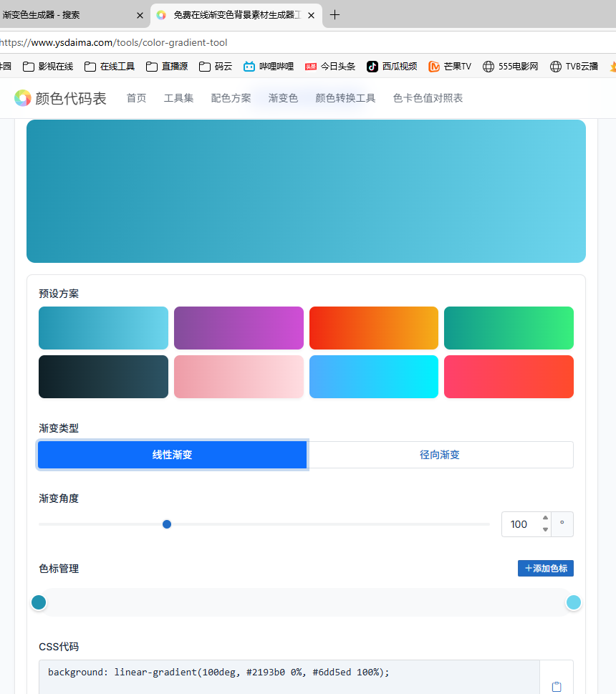Open the 芒果TV bookmark
This screenshot has height=694, width=616.
(450, 67)
